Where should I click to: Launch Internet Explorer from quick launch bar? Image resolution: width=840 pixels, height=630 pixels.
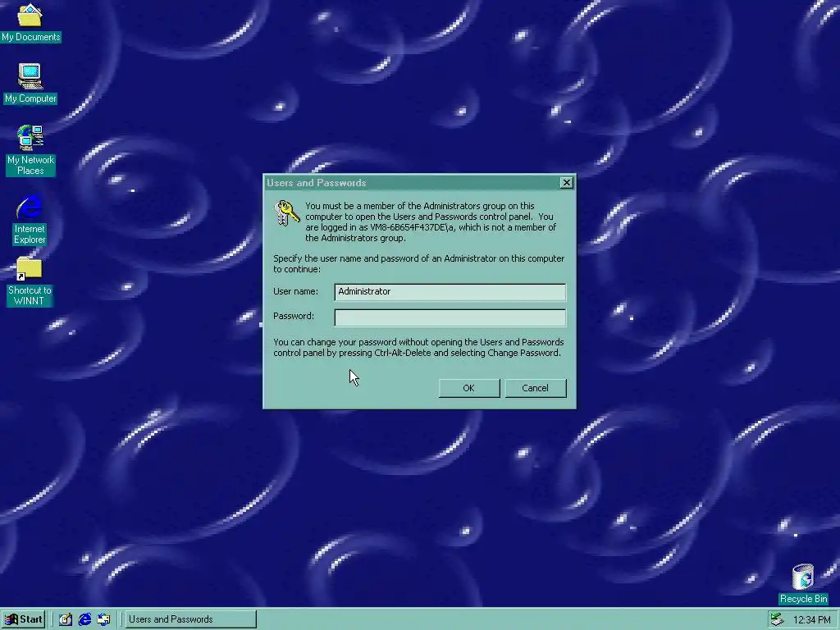pos(84,619)
